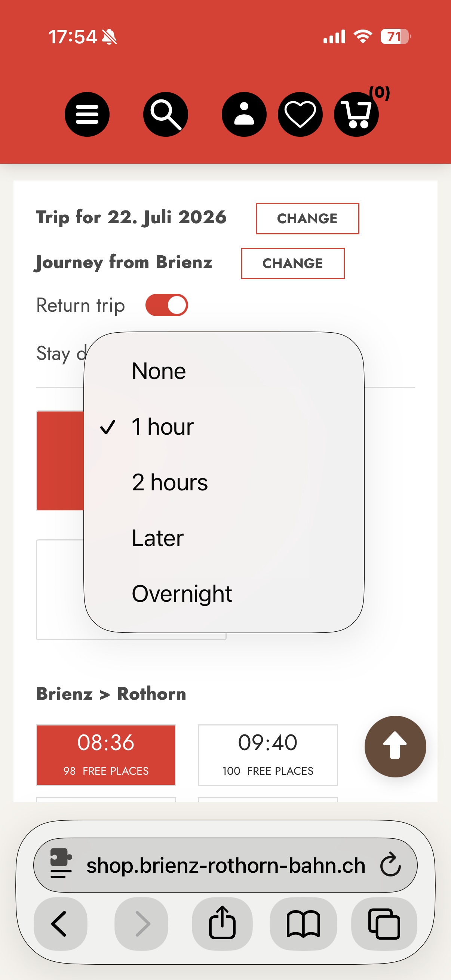
Task: Click CHANGE next to trip date
Action: [x=307, y=218]
